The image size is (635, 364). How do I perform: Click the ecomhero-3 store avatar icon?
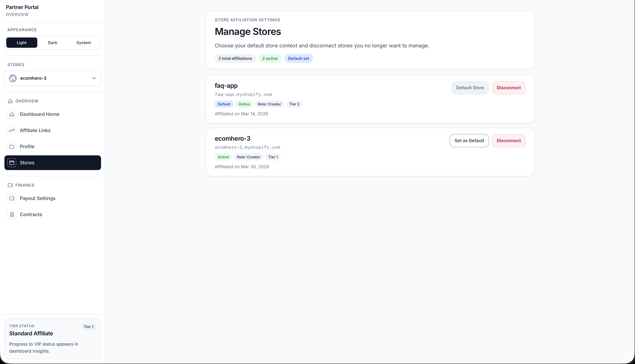(x=13, y=78)
